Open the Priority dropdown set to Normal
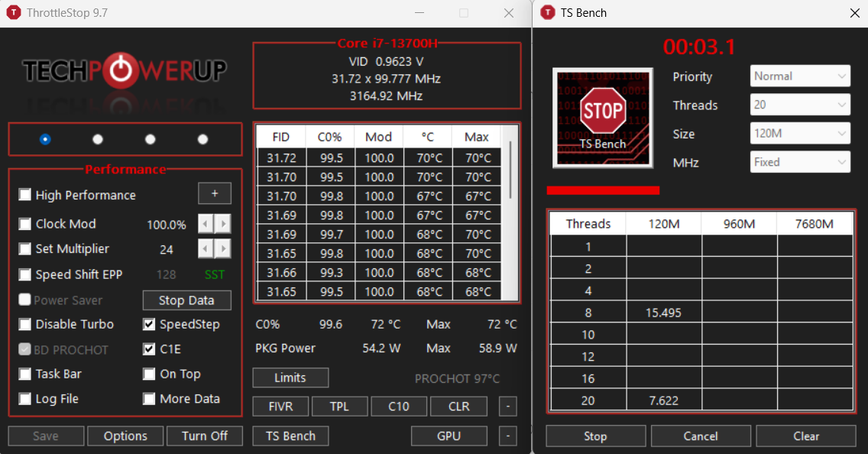The height and width of the screenshot is (454, 868). tap(800, 76)
